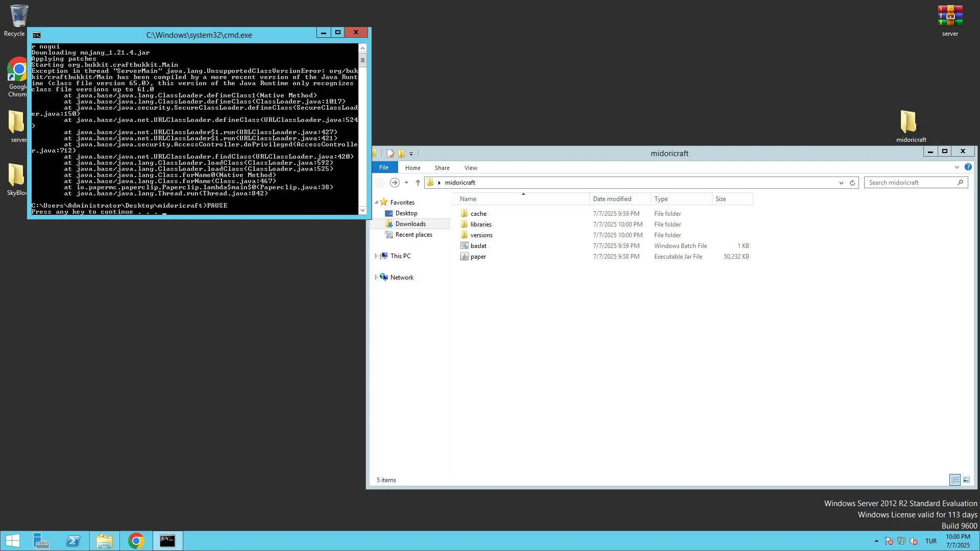Select the midoricraft folder on desktop
Viewport: 980px width, 551px height.
coord(911,126)
